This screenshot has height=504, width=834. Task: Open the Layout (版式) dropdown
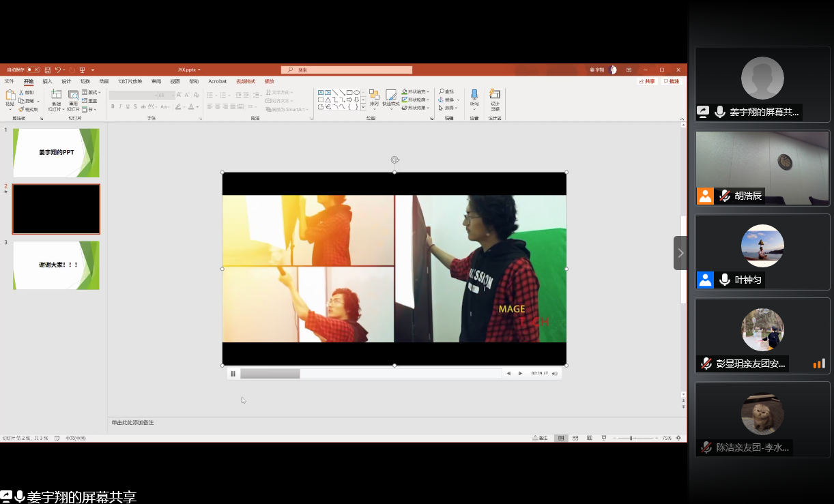91,92
